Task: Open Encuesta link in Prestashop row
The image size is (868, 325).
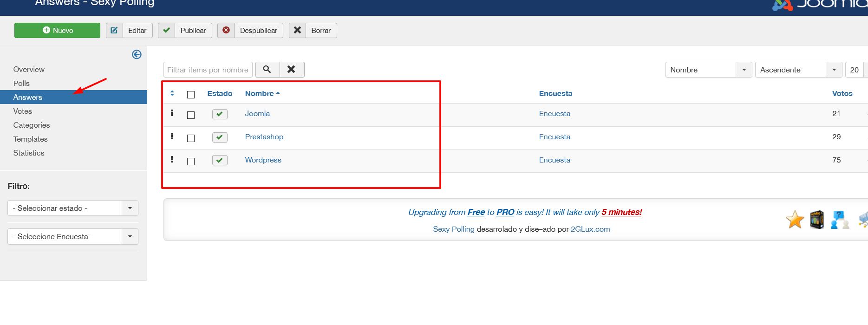Action: tap(555, 136)
